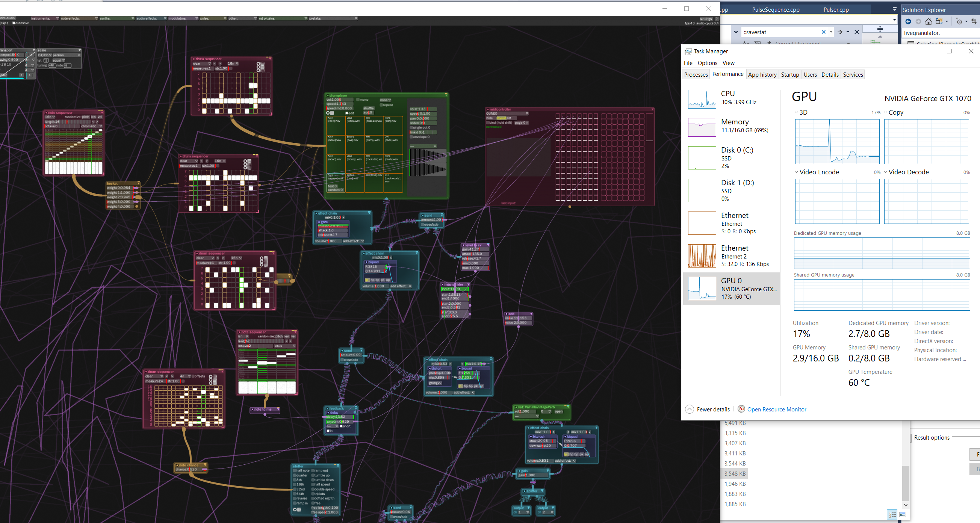
Task: Select Ethernet 2 performance graph
Action: tap(702, 255)
